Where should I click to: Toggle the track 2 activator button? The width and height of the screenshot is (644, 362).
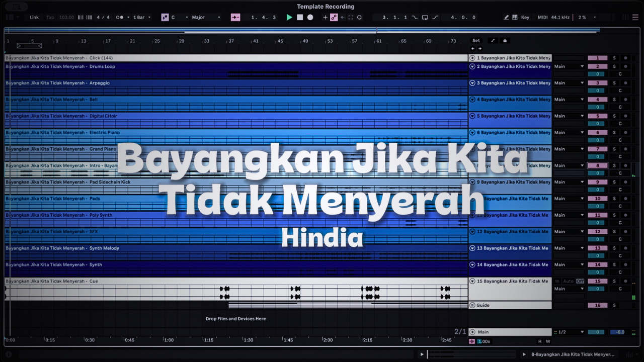(x=598, y=66)
